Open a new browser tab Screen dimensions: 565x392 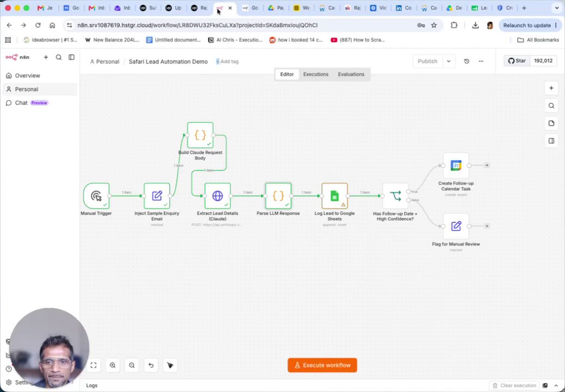tap(524, 8)
